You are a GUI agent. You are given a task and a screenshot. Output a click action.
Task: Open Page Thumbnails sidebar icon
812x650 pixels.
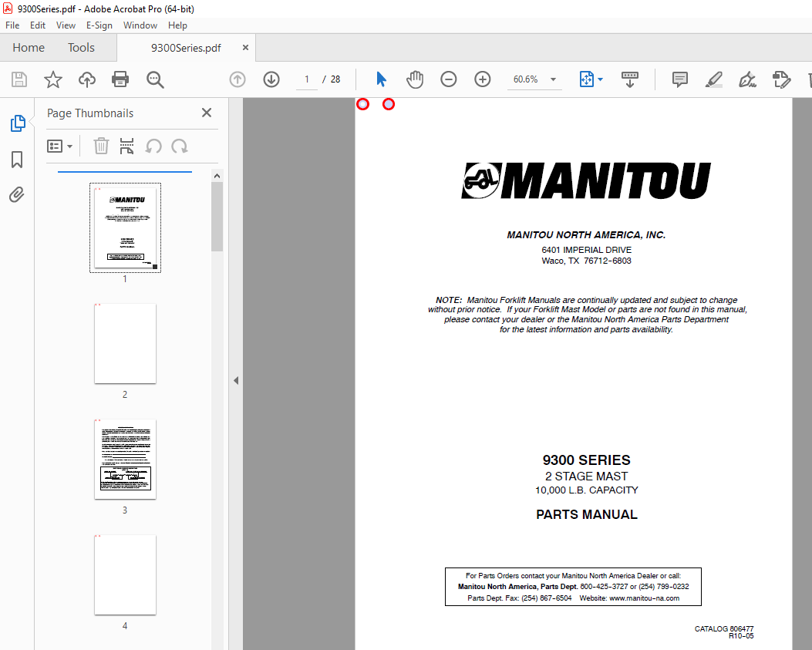coord(17,123)
